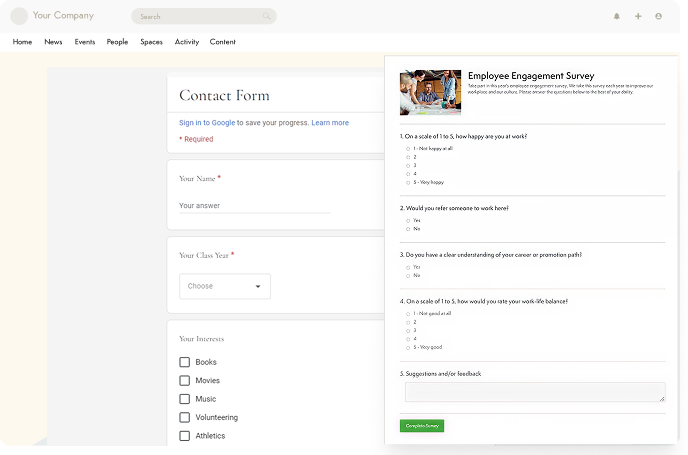This screenshot has height=455, width=688.
Task: Click the plus create icon
Action: (x=638, y=16)
